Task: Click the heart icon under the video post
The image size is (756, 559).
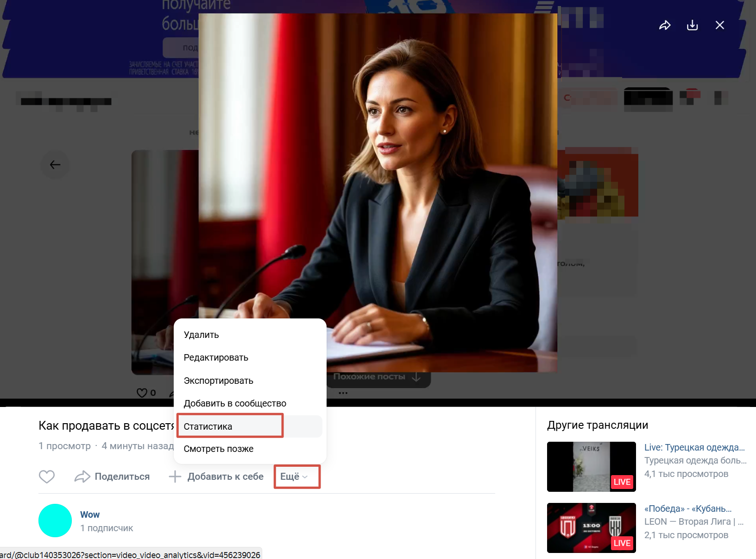Action: (x=142, y=393)
